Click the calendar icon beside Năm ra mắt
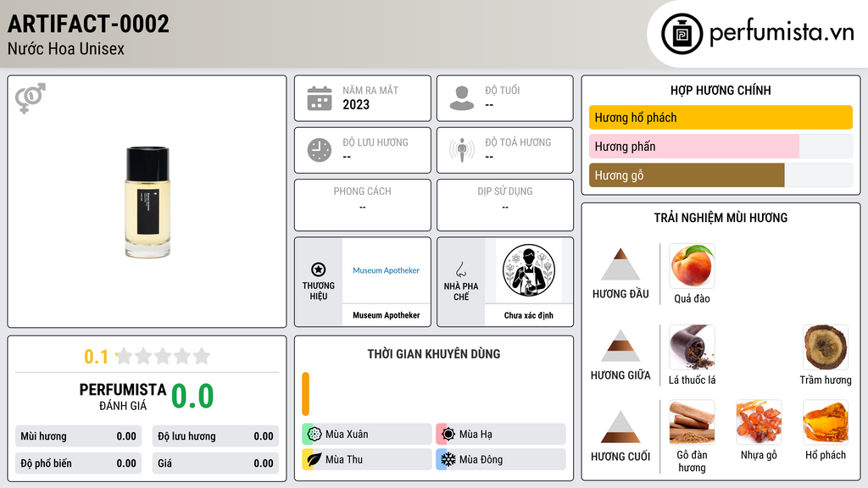 pos(320,98)
